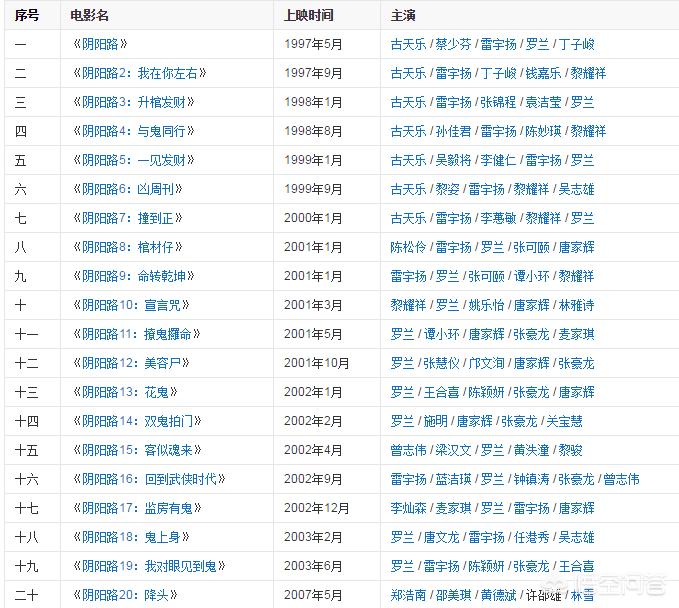Open 阴阳路15：客似魂来 movie link
Image resolution: width=679 pixels, height=608 pixels.
[x=137, y=450]
